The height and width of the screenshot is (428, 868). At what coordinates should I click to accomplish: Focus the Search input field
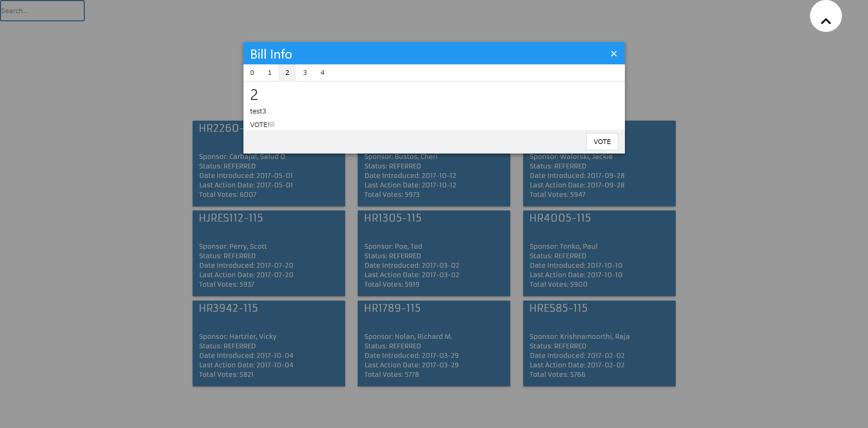tap(42, 11)
